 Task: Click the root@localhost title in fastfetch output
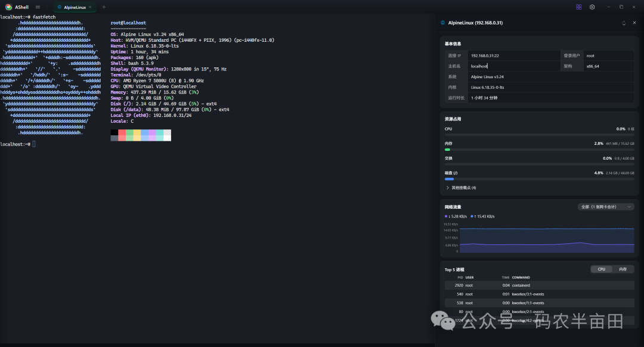pyautogui.click(x=128, y=23)
